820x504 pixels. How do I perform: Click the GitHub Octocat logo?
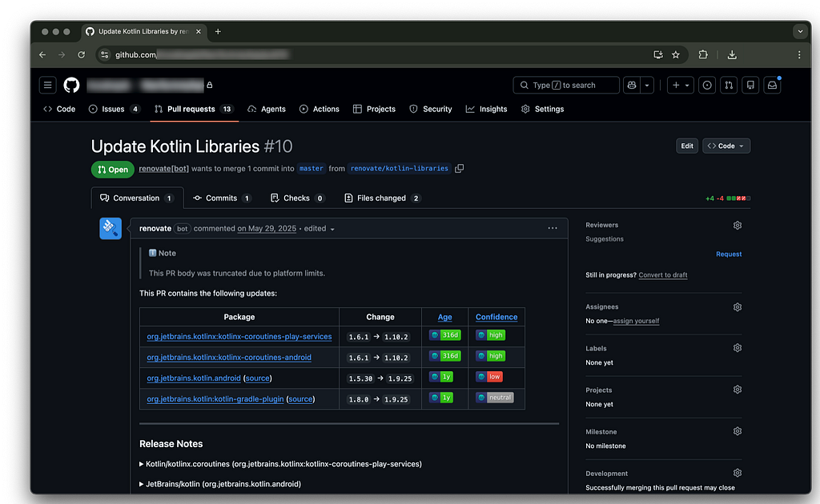pyautogui.click(x=71, y=85)
